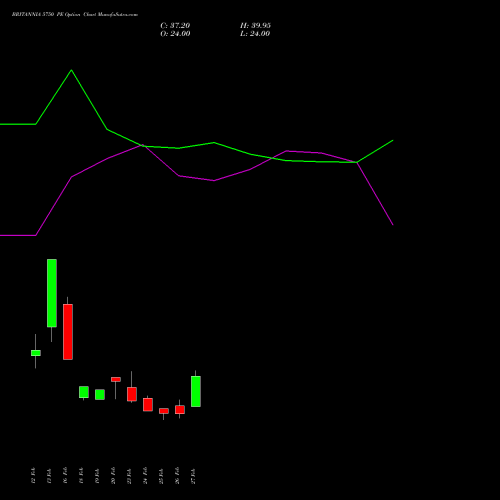Click the 19 Feb date label

(x=97, y=476)
